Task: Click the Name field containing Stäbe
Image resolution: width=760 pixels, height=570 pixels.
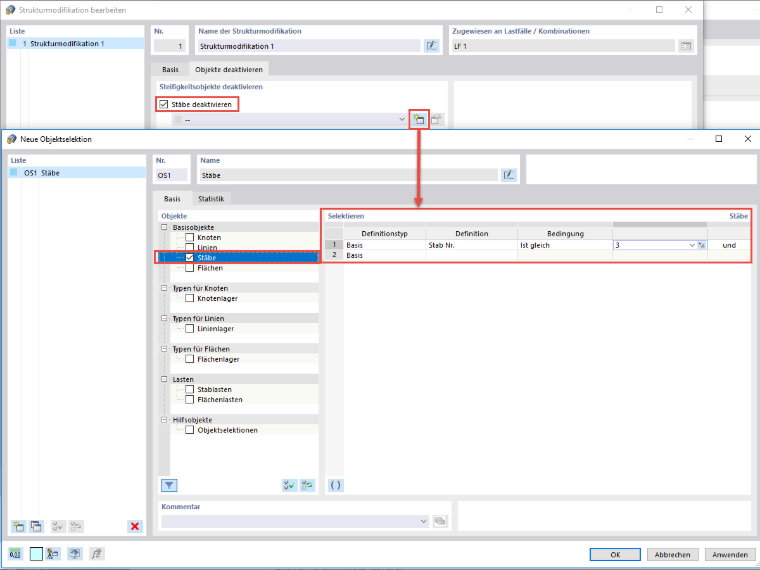Action: point(348,175)
